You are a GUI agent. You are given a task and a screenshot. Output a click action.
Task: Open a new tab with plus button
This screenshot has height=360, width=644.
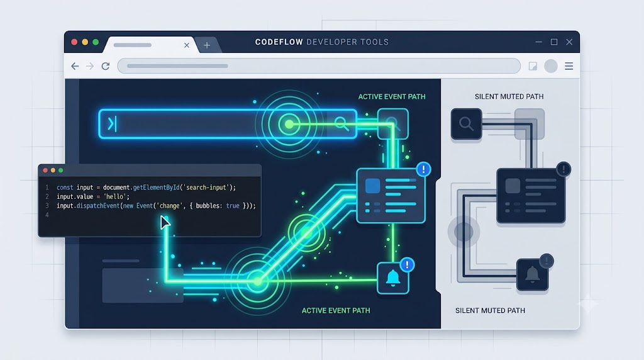click(207, 45)
